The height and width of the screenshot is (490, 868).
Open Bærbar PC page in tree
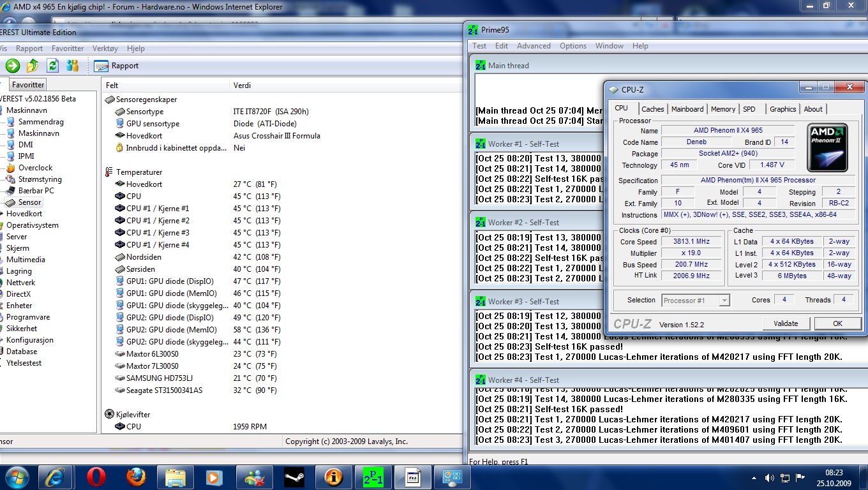36,191
